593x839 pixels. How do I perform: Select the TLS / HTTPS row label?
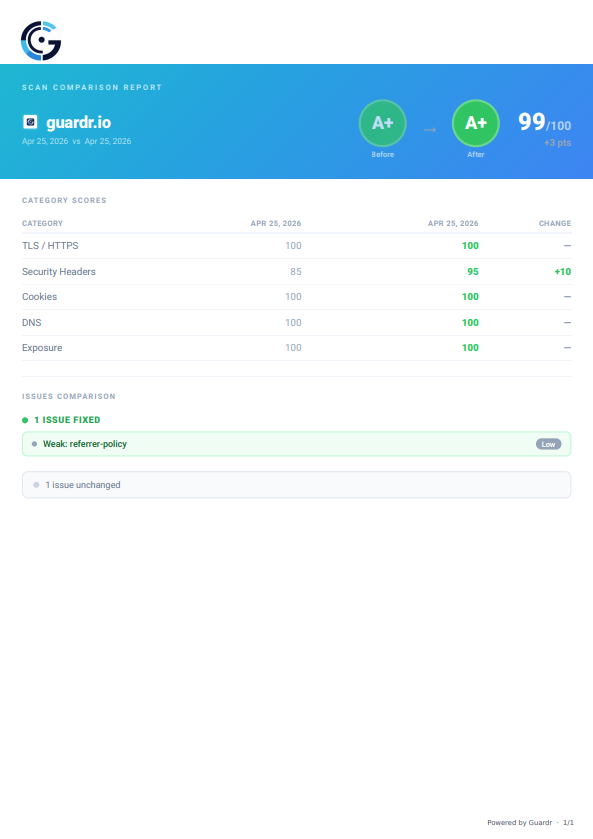(50, 246)
